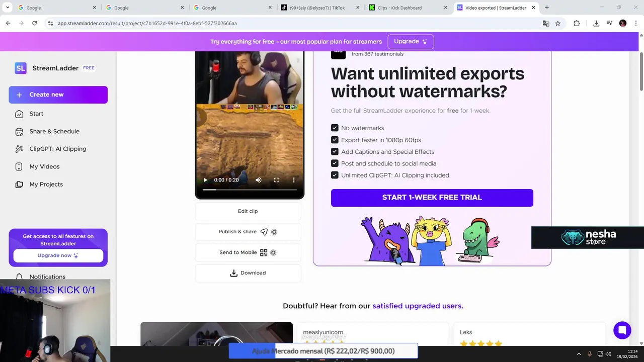Click the microphone icon in system tray

click(590, 354)
